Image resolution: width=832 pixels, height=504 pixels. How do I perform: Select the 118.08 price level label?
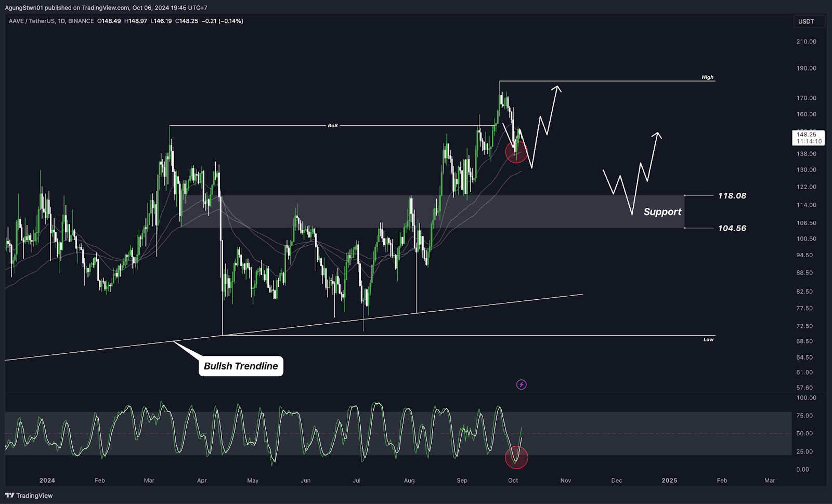pyautogui.click(x=732, y=196)
